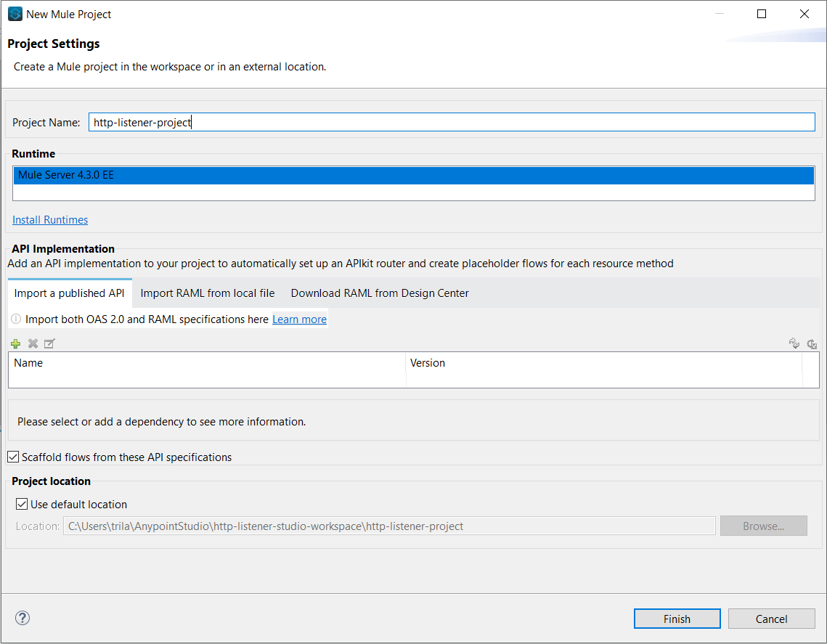
Task: Click the rightmost icon above the Version column
Action: [x=812, y=343]
